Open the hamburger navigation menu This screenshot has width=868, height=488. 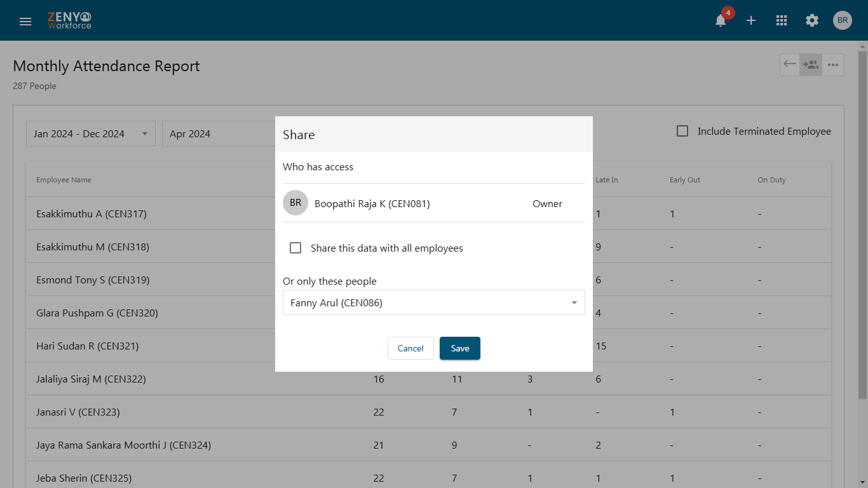(25, 21)
